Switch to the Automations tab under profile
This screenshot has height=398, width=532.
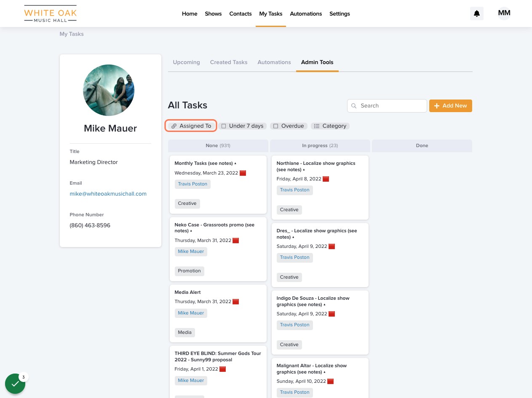click(x=274, y=62)
